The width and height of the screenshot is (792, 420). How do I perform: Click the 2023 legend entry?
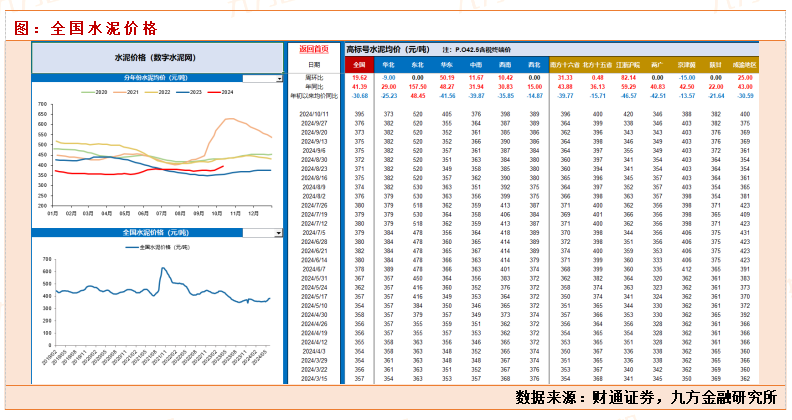tap(189, 92)
